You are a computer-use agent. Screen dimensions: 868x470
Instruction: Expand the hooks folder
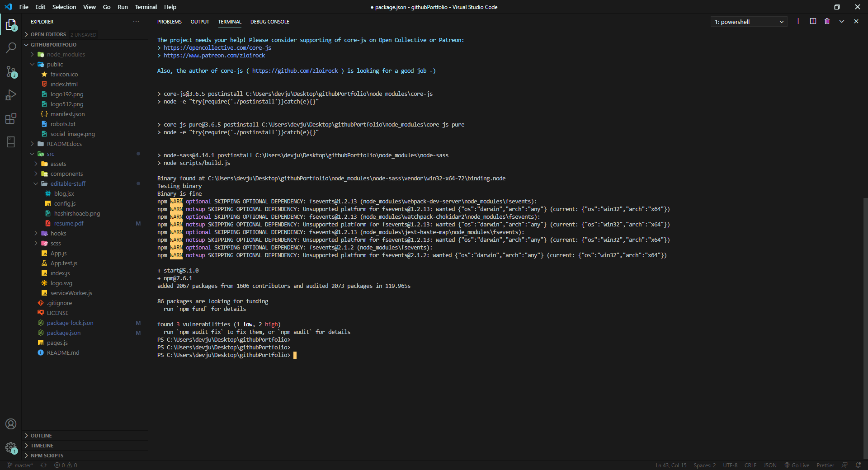[85, 233]
